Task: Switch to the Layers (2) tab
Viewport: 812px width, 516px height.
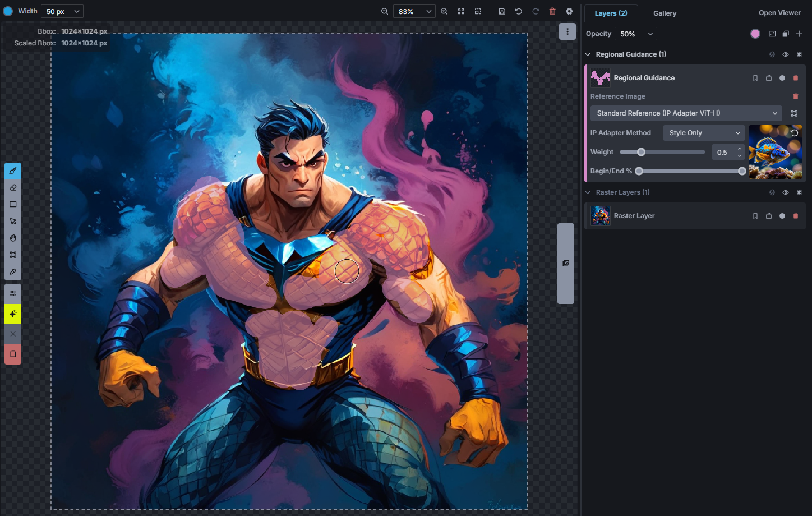Action: pyautogui.click(x=611, y=13)
